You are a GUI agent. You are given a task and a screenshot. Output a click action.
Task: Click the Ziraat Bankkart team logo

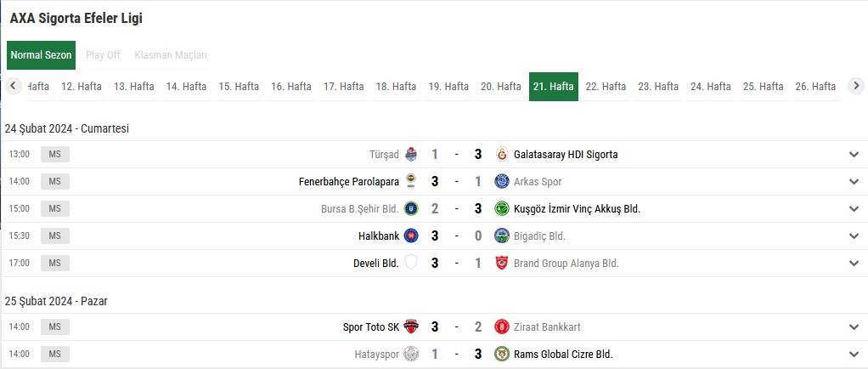point(502,326)
